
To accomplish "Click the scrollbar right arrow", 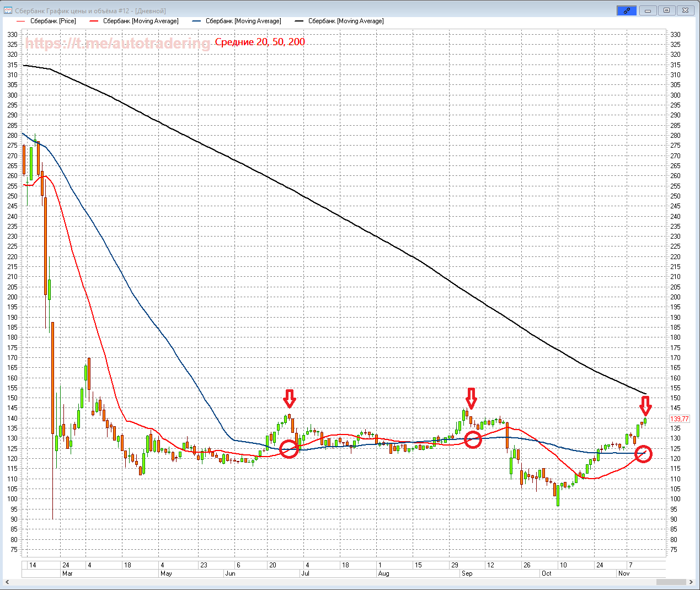I will (x=692, y=582).
